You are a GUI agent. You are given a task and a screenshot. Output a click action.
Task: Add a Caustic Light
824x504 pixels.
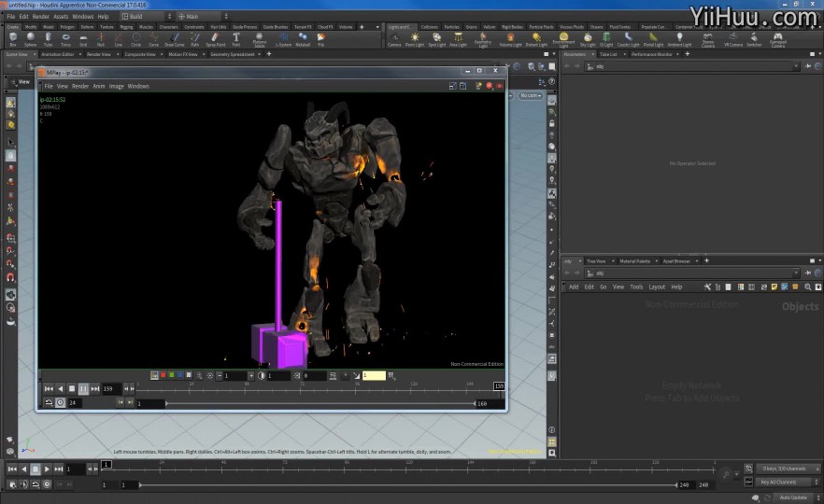(629, 39)
